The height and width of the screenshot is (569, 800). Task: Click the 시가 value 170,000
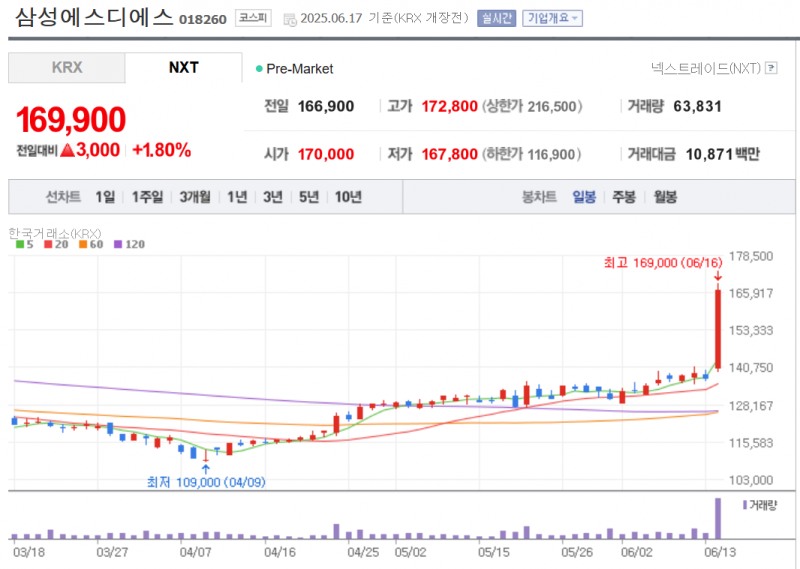coord(326,154)
